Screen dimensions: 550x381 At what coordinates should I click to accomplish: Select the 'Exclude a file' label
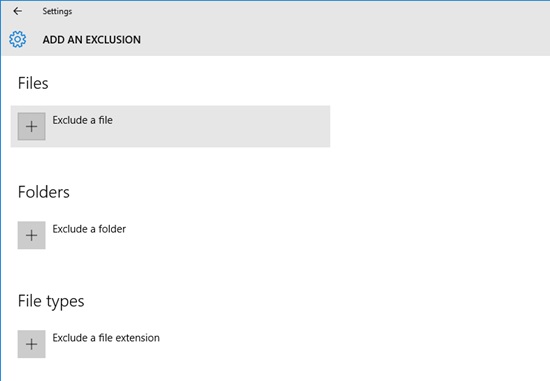coord(82,120)
